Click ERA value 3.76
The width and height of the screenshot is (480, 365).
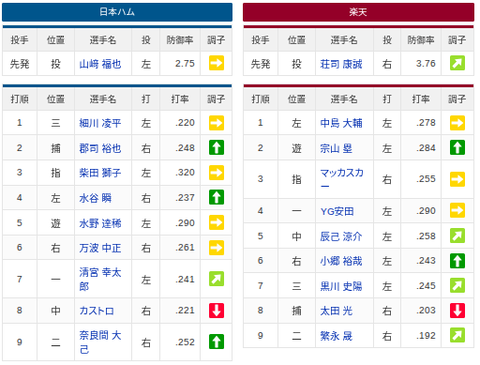click(x=426, y=63)
